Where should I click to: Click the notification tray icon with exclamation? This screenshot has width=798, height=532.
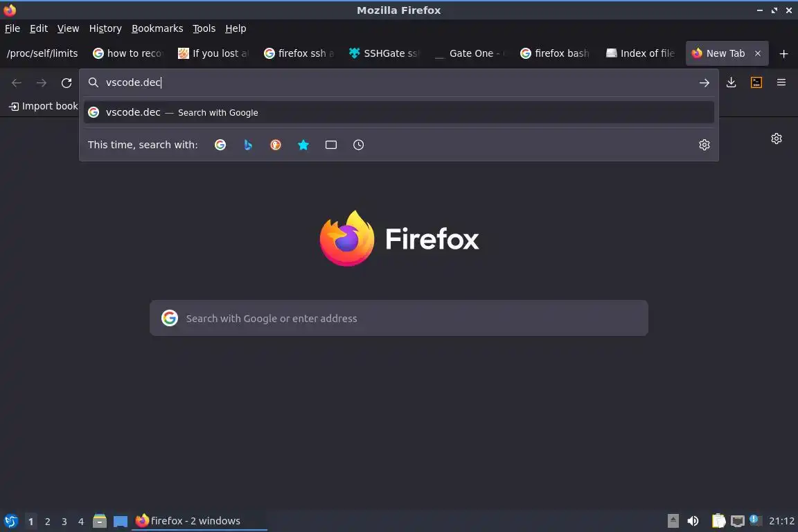tap(755, 520)
